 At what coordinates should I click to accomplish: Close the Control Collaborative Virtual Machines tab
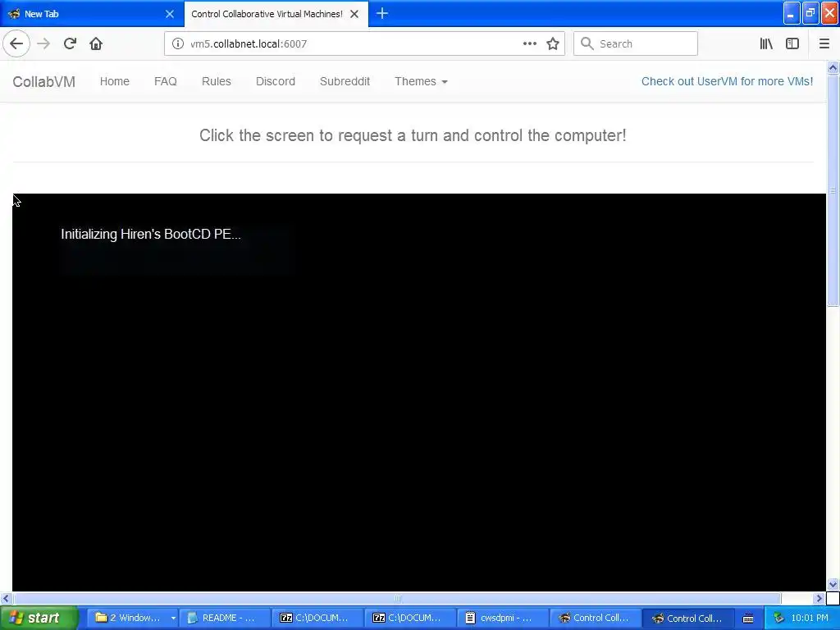[354, 14]
